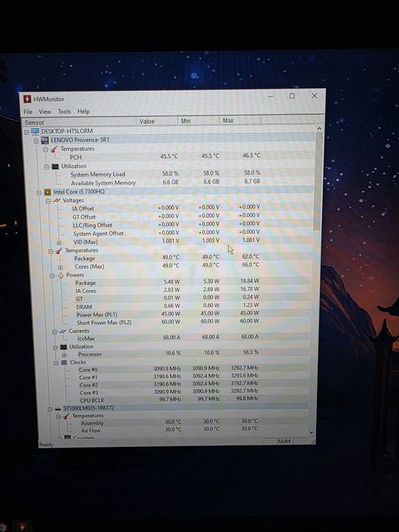Click the NUM indicator in status bar
Viewport: 399px width, 532px height.
coord(284,441)
